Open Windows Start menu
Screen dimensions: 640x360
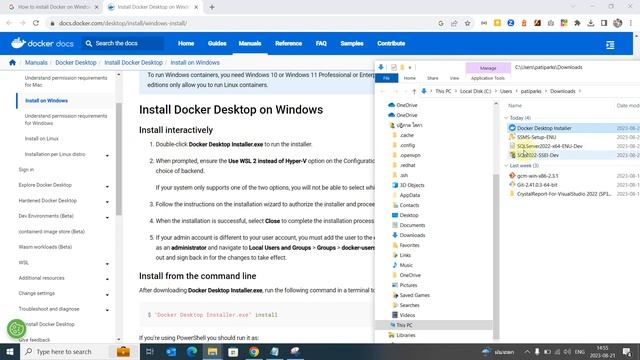click(x=10, y=351)
